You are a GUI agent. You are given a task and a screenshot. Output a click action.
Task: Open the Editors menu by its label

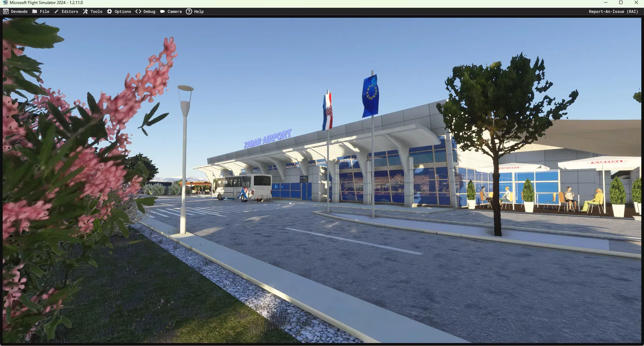click(70, 11)
